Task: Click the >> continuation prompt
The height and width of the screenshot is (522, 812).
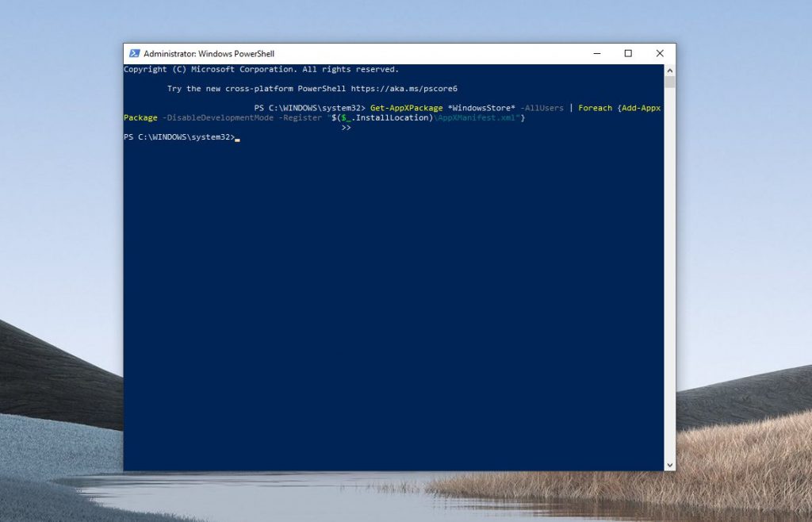Action: click(346, 128)
